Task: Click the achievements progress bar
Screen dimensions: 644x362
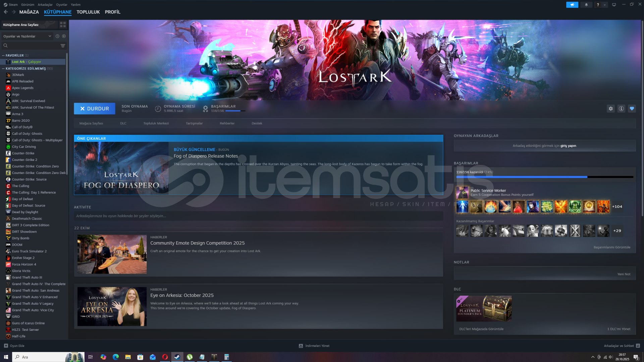Action: coord(544,177)
